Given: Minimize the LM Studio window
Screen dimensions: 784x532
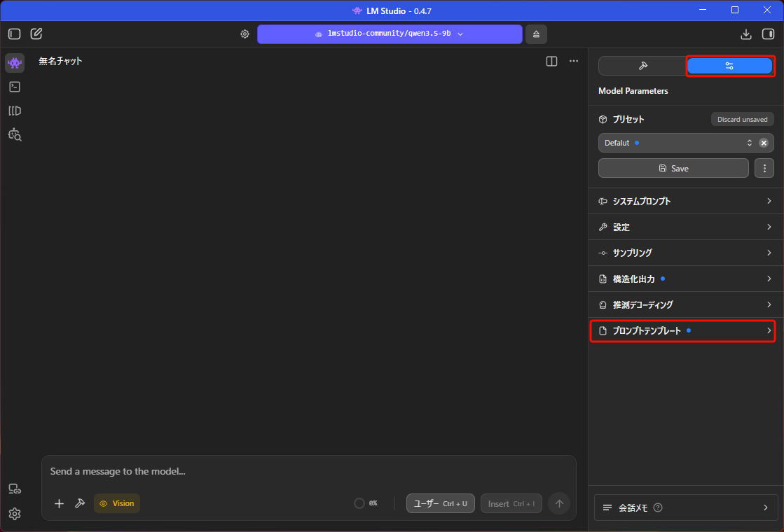Looking at the screenshot, I should (x=703, y=10).
